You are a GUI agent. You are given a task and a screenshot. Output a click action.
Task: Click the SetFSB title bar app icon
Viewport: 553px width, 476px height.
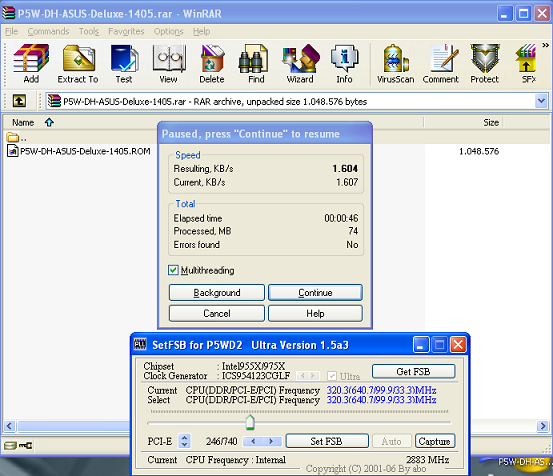140,344
